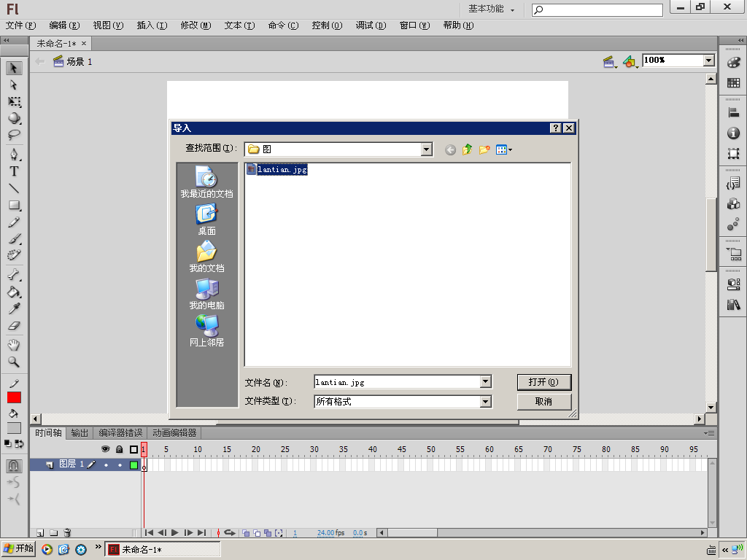Viewport: 747px width, 560px height.
Task: Select the 3D Rotation tool
Action: coord(14,119)
